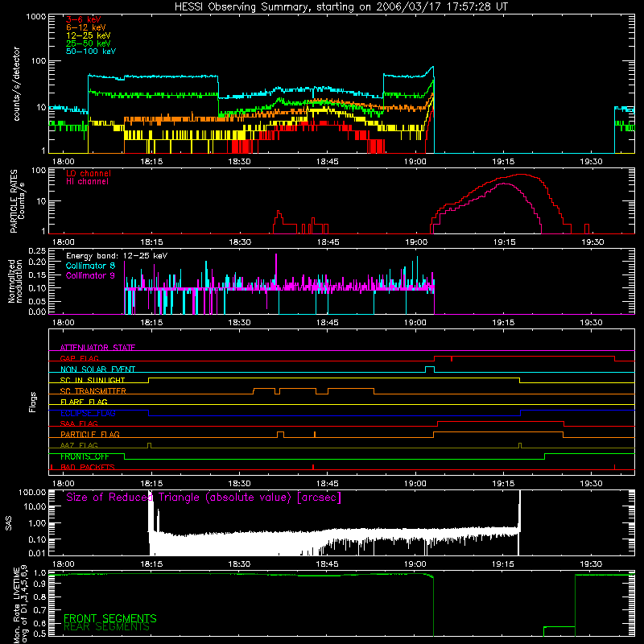The width and height of the screenshot is (644, 644).
Task: Select the FRONT SEGMENTS legend label
Action: 110,618
